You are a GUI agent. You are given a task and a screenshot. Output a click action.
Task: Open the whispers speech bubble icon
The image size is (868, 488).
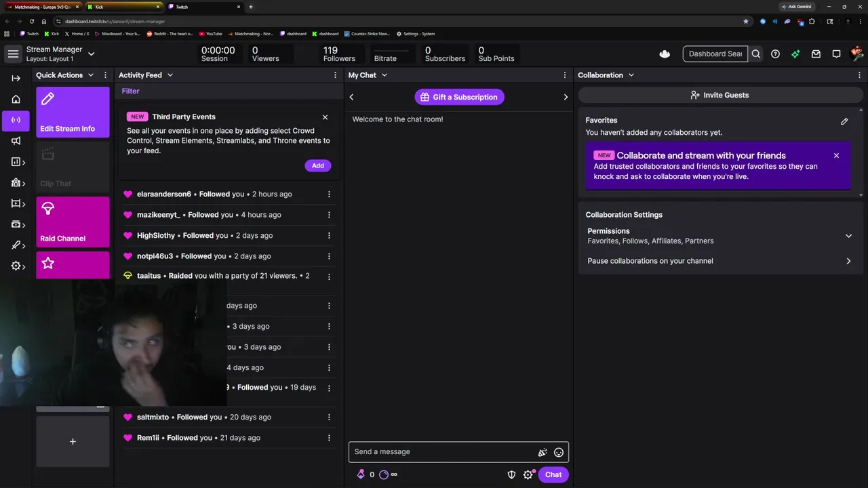coord(836,54)
